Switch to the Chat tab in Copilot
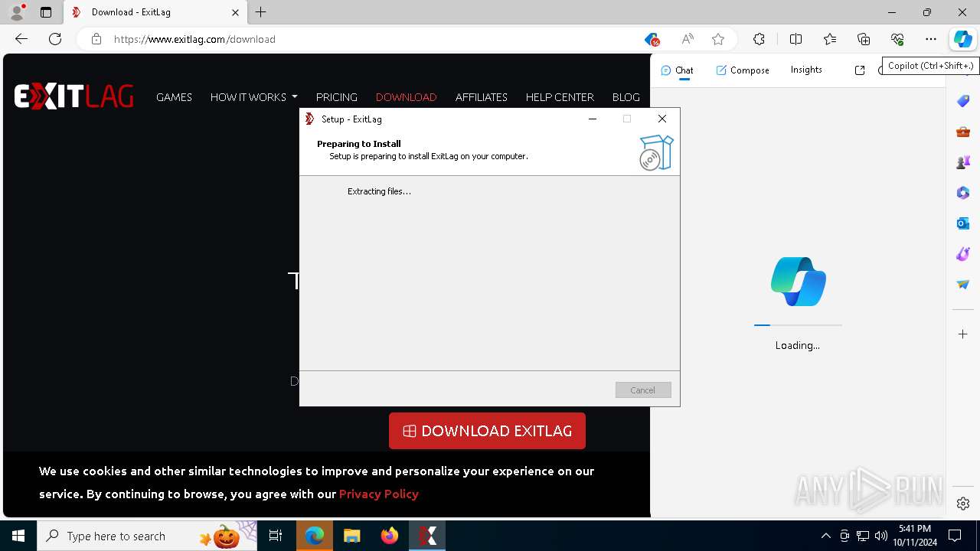The image size is (980, 551). (677, 70)
